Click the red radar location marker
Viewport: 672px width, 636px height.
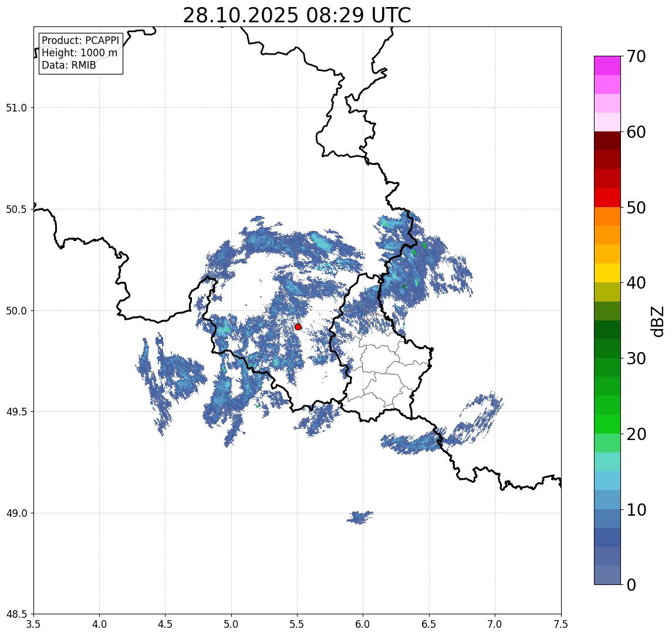tap(298, 327)
